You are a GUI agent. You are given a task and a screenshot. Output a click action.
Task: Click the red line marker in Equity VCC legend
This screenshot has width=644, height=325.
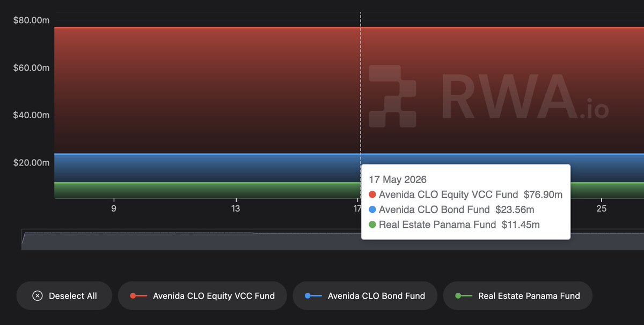[x=138, y=295]
